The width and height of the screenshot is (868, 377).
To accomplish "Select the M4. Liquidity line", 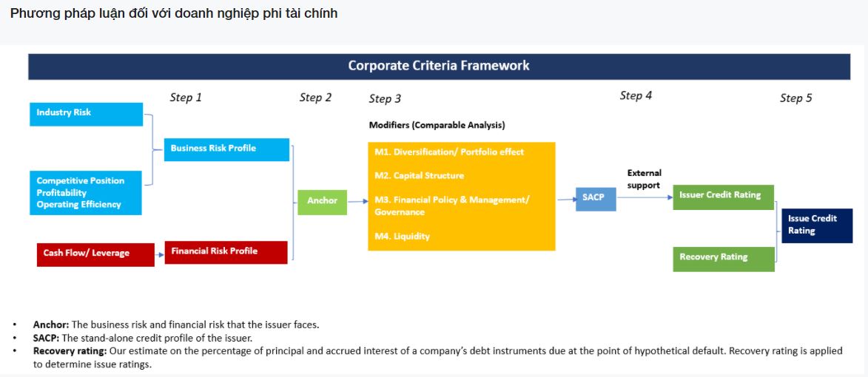I will click(x=402, y=237).
